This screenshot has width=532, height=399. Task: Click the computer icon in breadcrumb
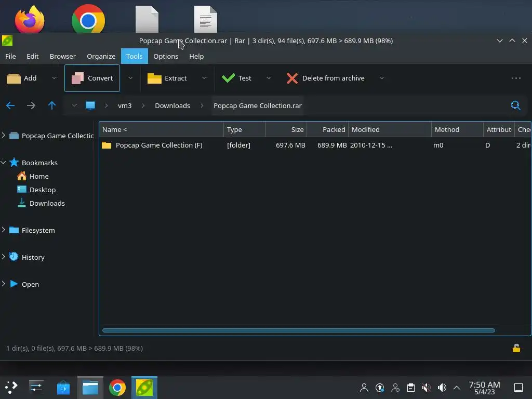click(90, 105)
